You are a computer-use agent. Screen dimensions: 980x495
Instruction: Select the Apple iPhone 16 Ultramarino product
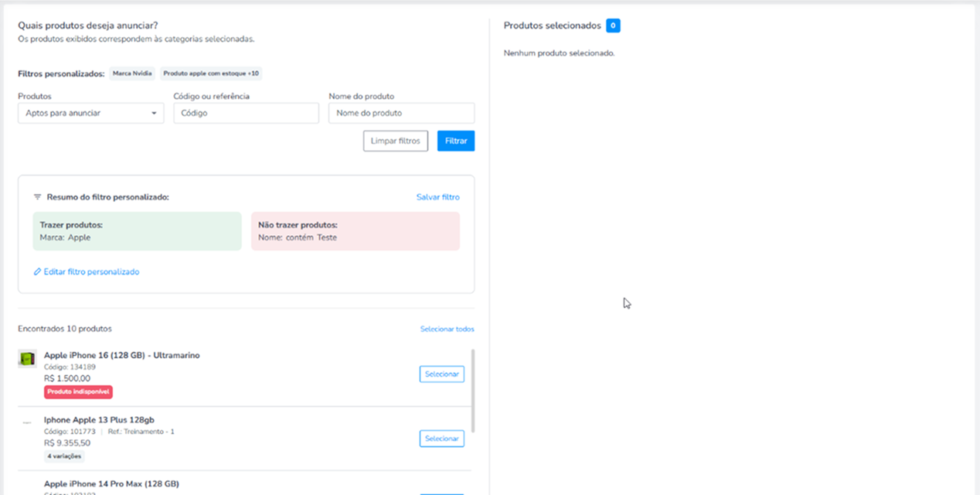click(x=441, y=374)
